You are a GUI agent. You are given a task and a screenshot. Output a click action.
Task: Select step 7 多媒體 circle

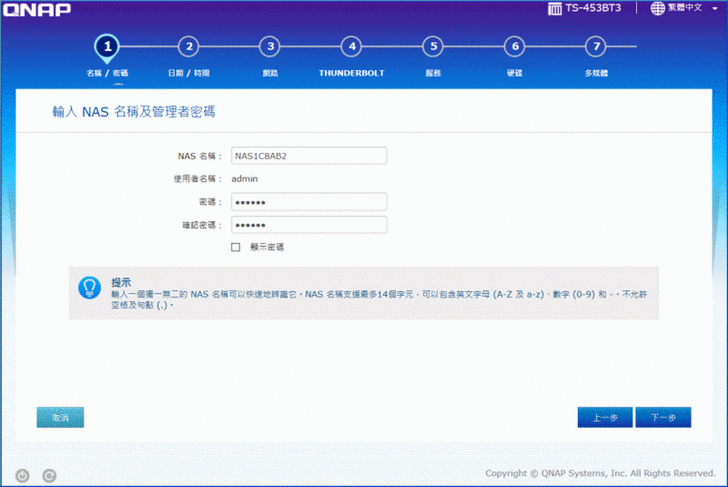pos(595,46)
